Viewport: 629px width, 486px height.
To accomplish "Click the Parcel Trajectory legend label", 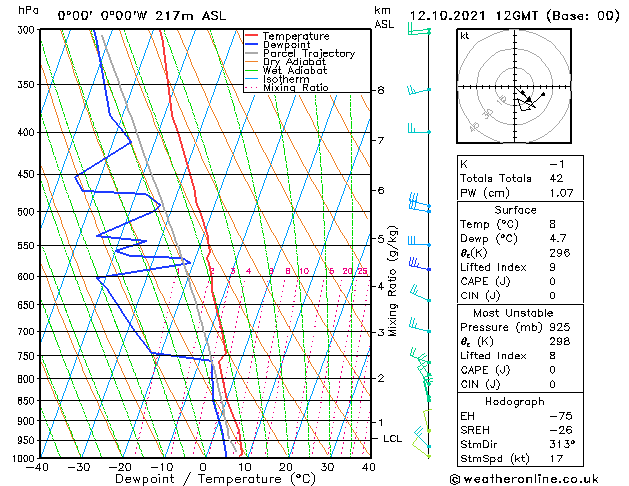I will [309, 53].
